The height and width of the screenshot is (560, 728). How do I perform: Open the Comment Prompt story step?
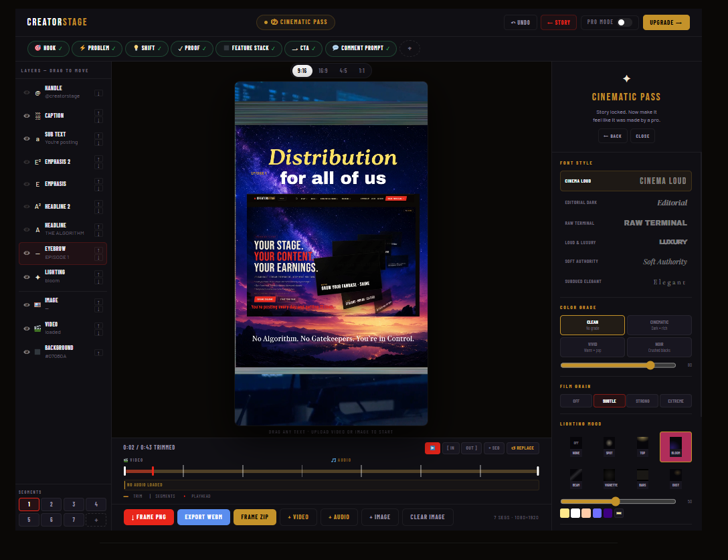click(x=361, y=48)
